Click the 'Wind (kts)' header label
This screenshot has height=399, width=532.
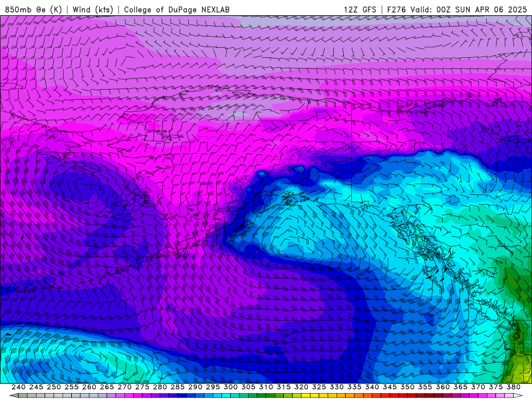pos(93,10)
